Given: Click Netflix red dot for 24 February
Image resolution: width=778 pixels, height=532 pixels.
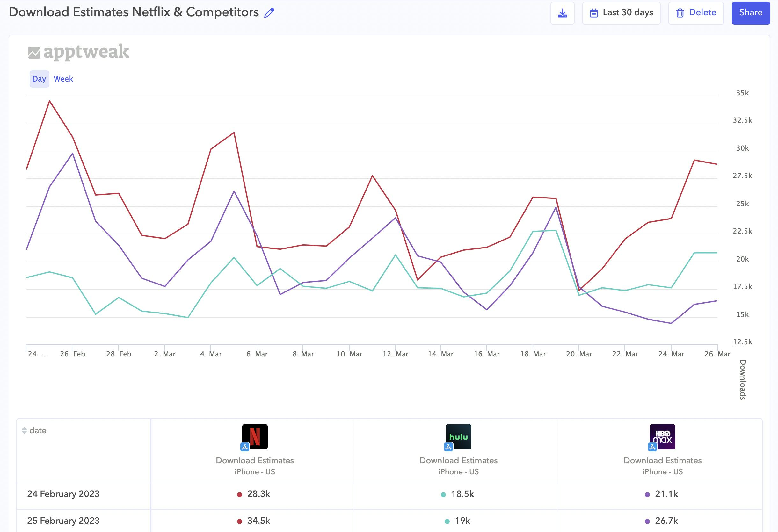Looking at the screenshot, I should coord(239,494).
